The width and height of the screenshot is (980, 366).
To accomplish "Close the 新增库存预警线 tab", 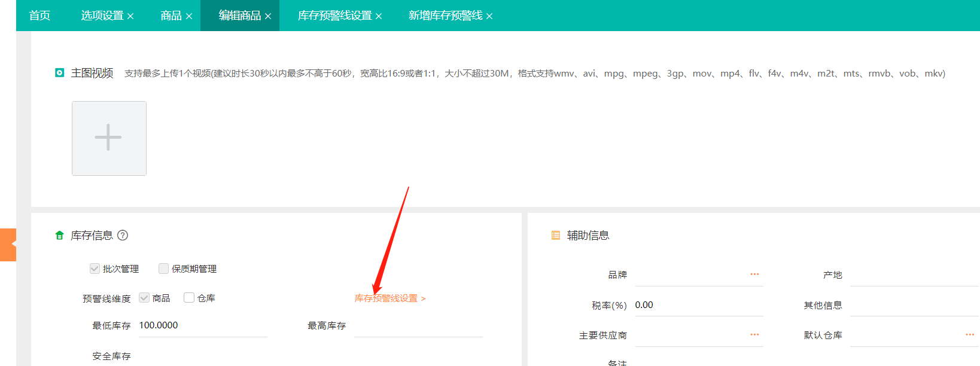I will (489, 16).
